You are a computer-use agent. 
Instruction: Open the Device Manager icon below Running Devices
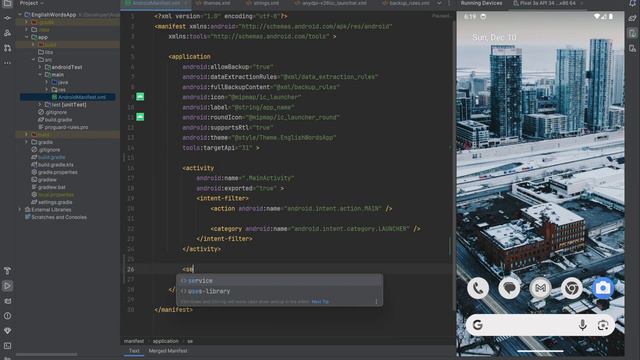pos(632,49)
